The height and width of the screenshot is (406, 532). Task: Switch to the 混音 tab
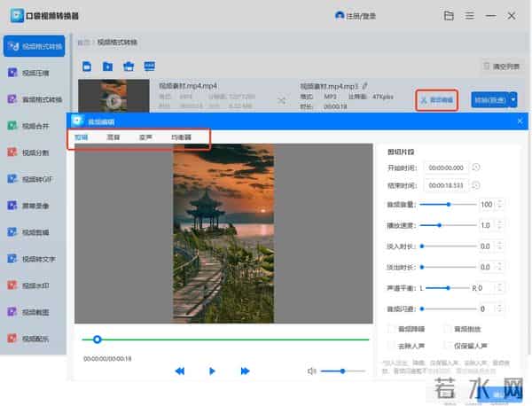[113, 137]
